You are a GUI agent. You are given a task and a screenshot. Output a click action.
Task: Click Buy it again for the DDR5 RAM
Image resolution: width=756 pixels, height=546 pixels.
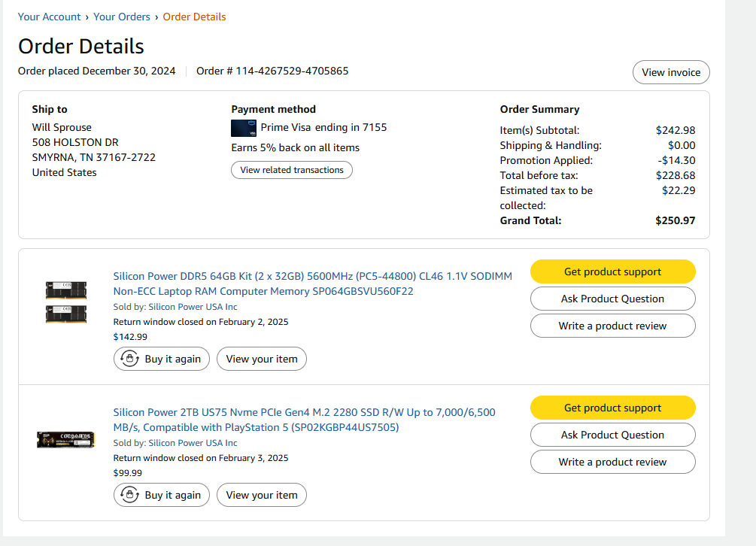(162, 359)
